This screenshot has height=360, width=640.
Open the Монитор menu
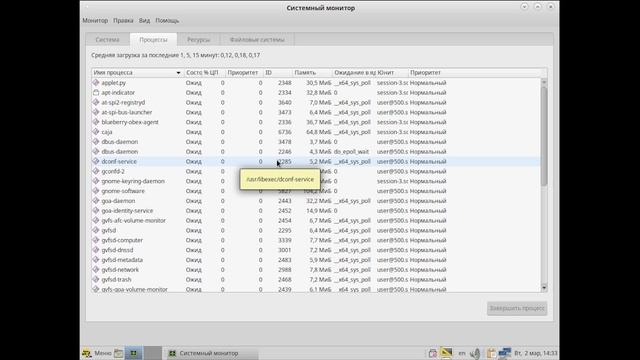[95, 20]
